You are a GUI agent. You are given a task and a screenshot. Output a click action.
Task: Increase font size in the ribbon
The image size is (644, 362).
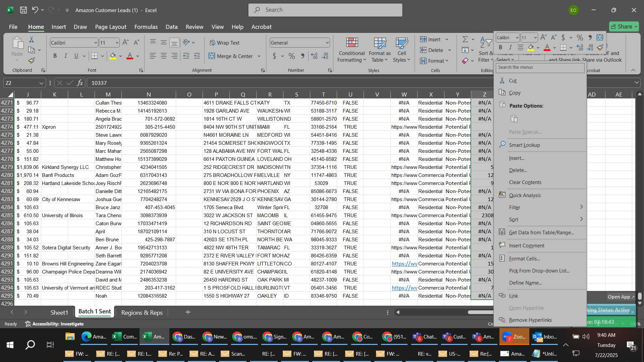click(x=125, y=43)
